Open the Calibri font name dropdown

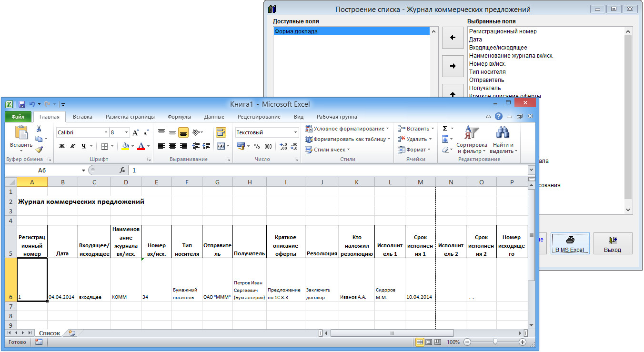click(106, 132)
